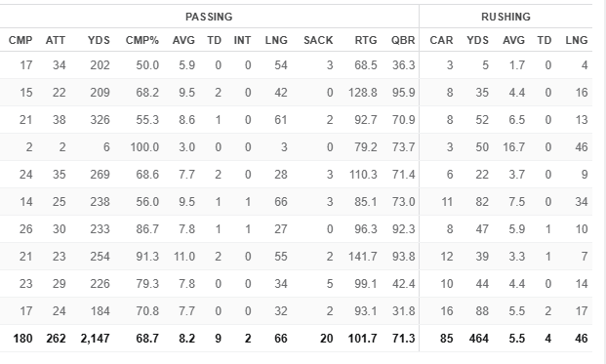This screenshot has height=364, width=606.
Task: Click the 88 rushing yards cell
Action: tap(482, 311)
